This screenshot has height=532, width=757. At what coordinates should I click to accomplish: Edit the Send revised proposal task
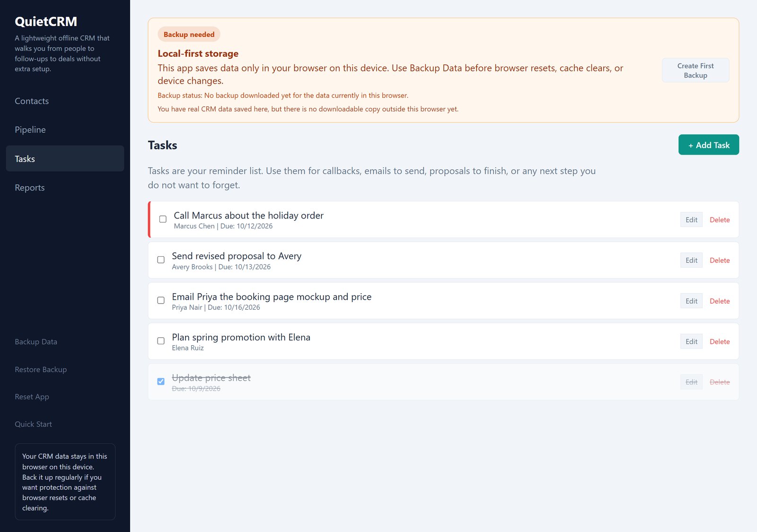pos(691,261)
